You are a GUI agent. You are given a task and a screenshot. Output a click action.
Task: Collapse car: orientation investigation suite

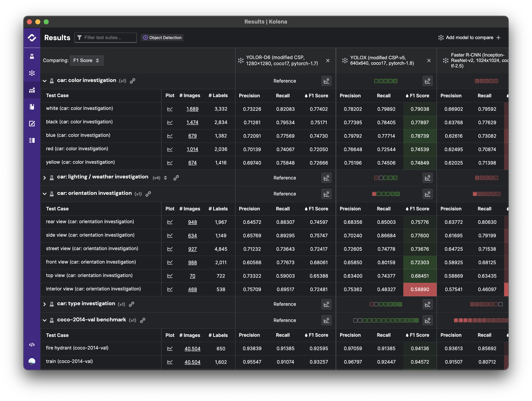pyautogui.click(x=45, y=194)
